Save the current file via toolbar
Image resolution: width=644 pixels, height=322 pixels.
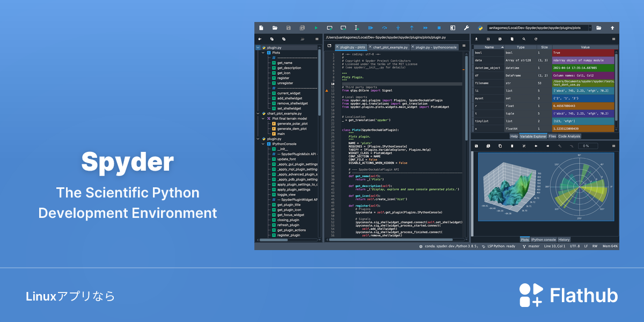[289, 27]
